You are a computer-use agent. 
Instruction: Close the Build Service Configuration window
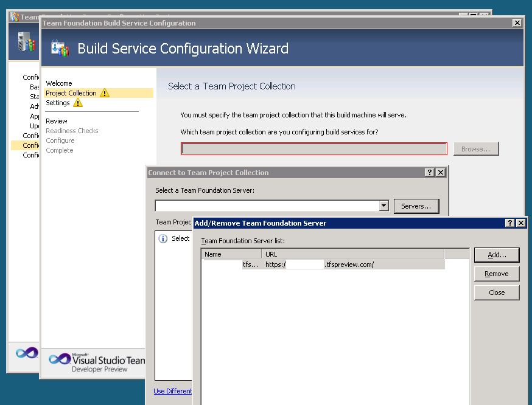[x=517, y=23]
